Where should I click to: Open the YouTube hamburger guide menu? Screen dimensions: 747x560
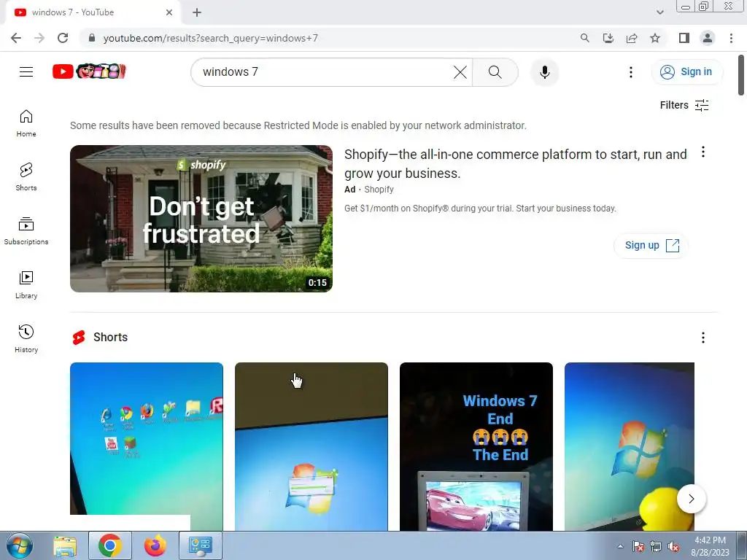(x=26, y=72)
